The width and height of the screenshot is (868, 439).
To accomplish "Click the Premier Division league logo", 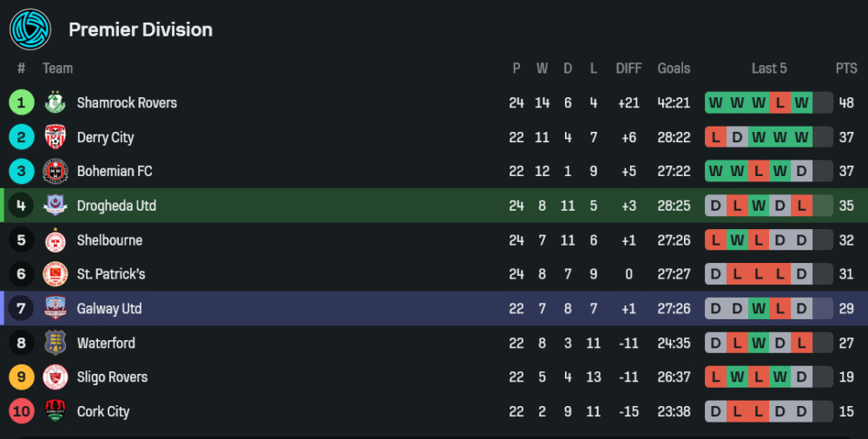I will (30, 29).
